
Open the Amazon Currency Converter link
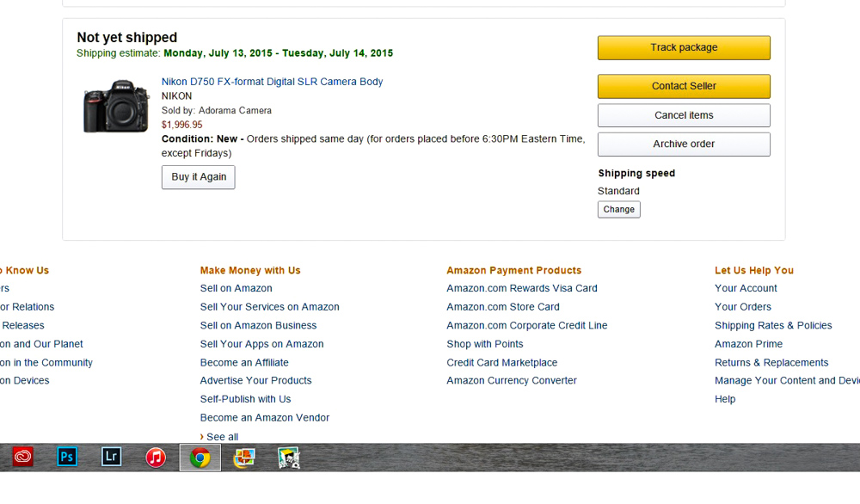point(511,381)
